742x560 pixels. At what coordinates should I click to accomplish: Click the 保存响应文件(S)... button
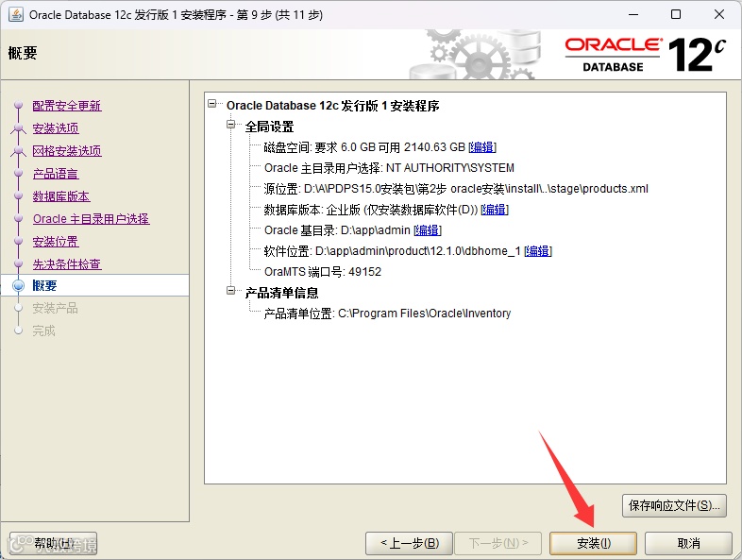(674, 505)
